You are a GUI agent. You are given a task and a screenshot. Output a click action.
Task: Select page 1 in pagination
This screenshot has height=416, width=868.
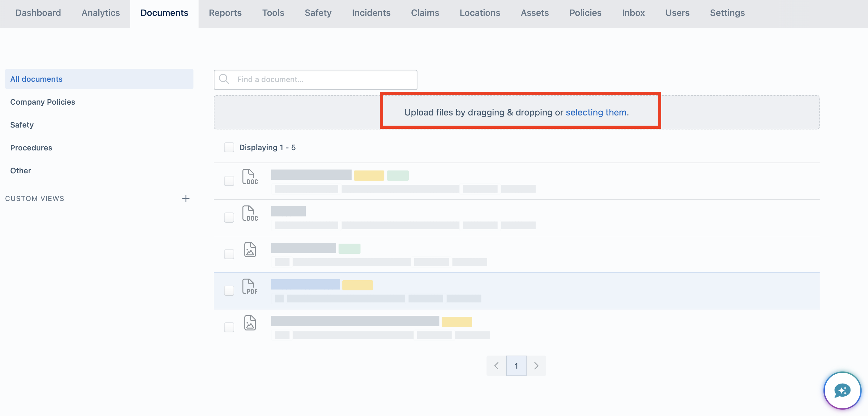click(516, 366)
